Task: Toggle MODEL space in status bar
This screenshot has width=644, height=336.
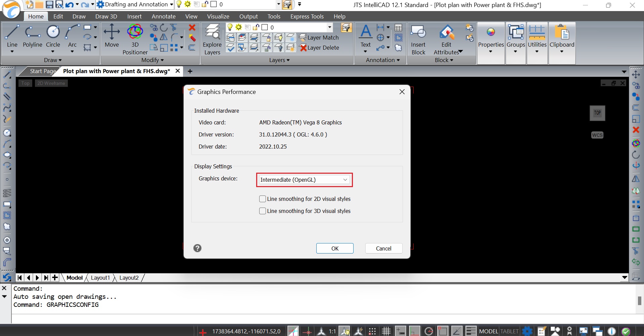Action: point(489,331)
